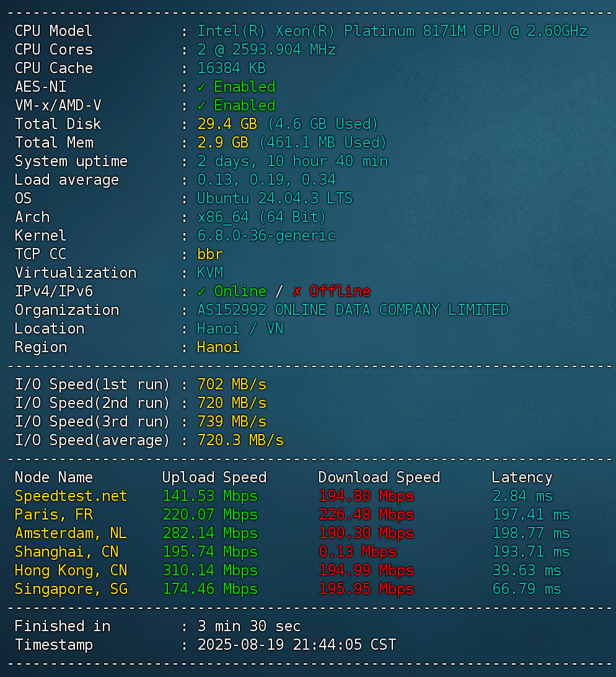Click the 'KVM' virtualization value
Image resolution: width=616 pixels, height=677 pixels.
coord(210,273)
